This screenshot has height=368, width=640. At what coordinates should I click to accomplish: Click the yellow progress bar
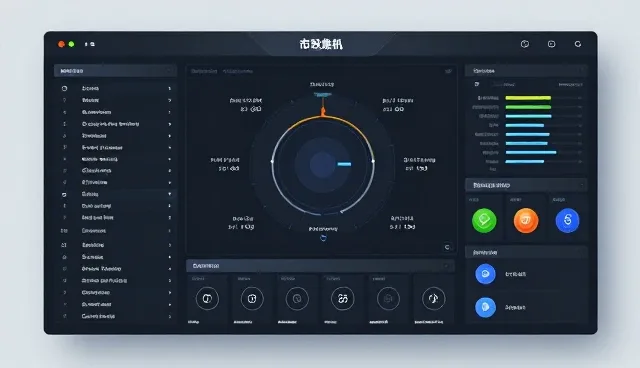pos(528,98)
